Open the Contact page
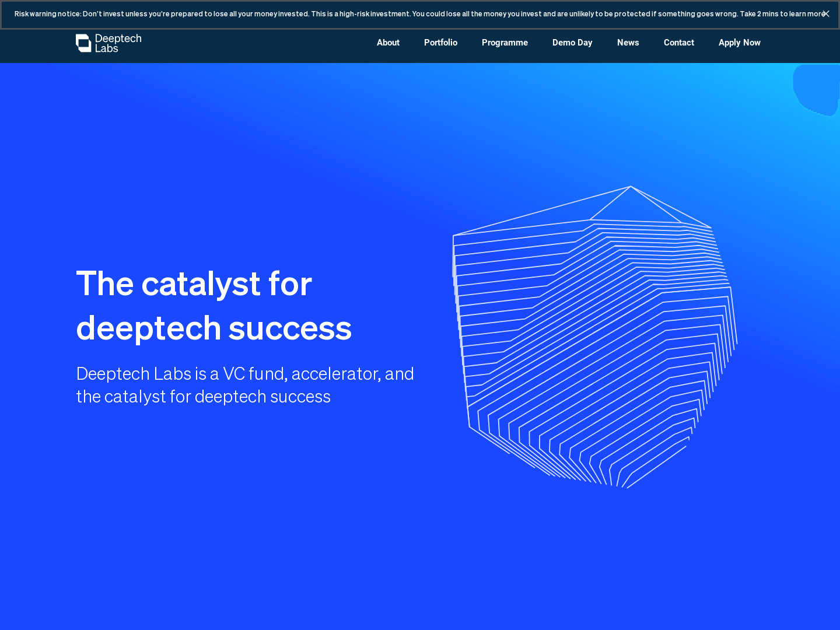This screenshot has height=630, width=840. [x=678, y=43]
